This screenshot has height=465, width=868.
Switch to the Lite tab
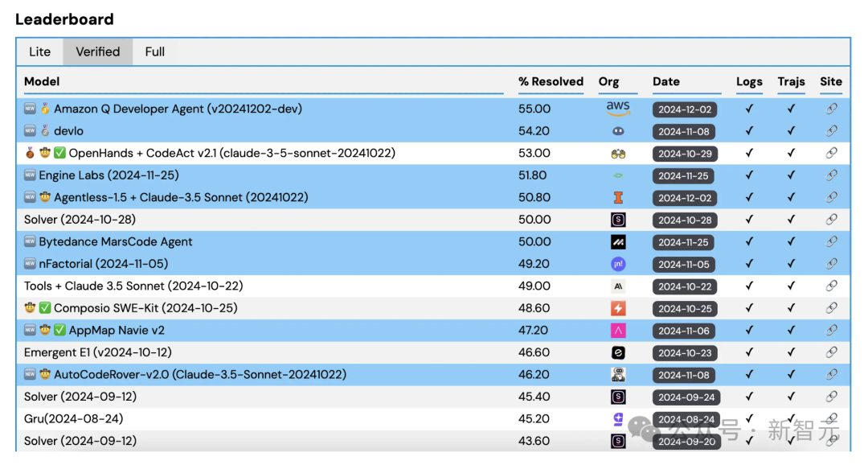pyautogui.click(x=39, y=51)
